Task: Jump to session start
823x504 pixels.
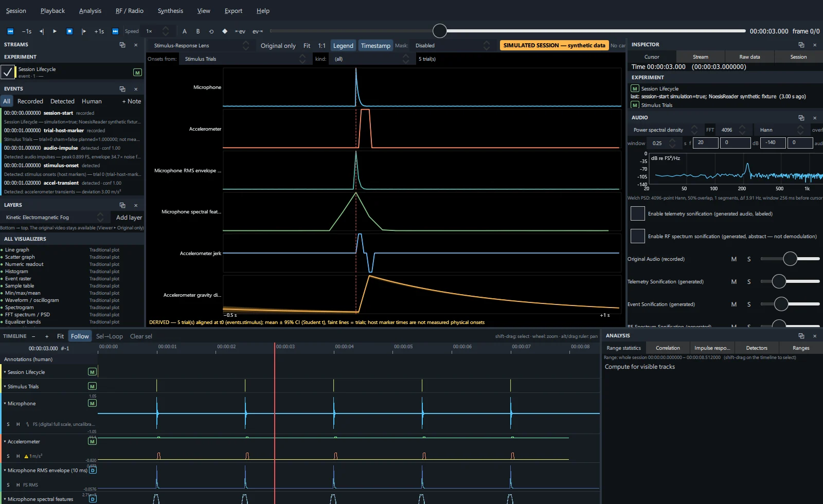Action: coord(10,31)
